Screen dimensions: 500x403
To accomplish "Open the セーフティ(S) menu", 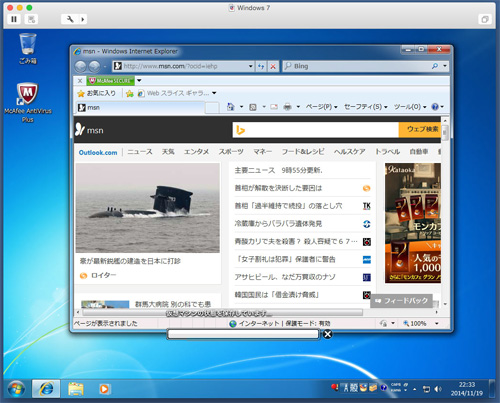I will pos(366,107).
